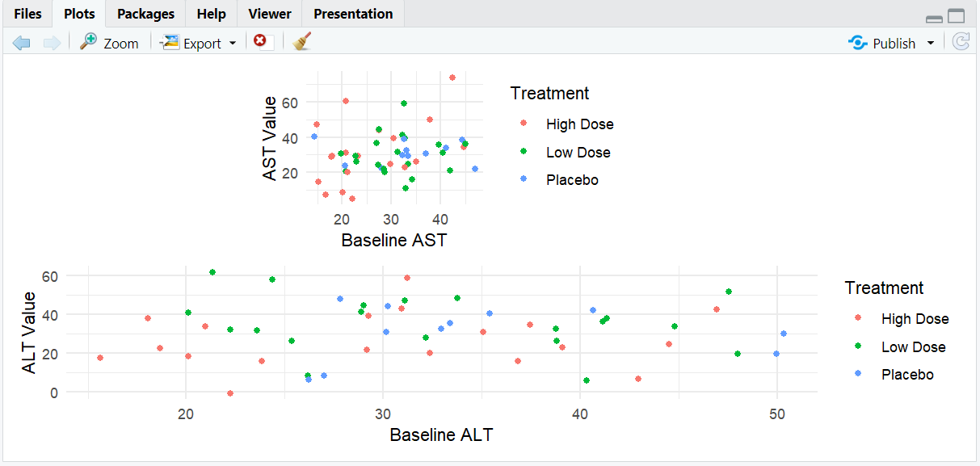Maximize the plots pane

(x=957, y=16)
